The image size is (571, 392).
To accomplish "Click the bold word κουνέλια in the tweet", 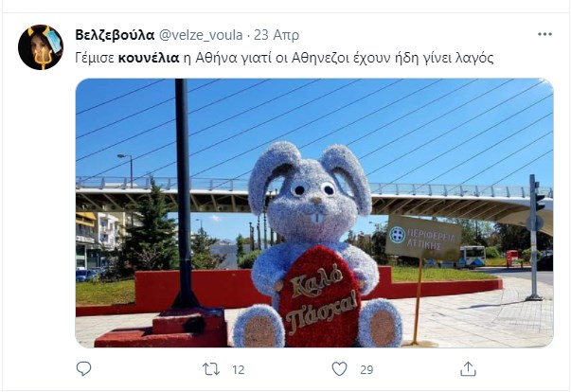I will (x=149, y=58).
